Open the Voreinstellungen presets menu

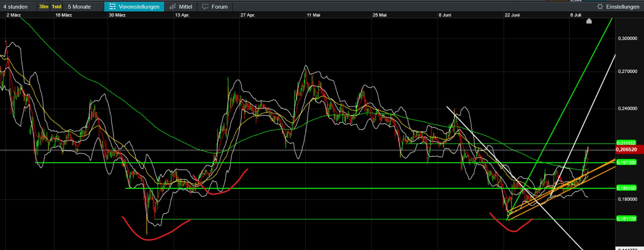(x=139, y=7)
